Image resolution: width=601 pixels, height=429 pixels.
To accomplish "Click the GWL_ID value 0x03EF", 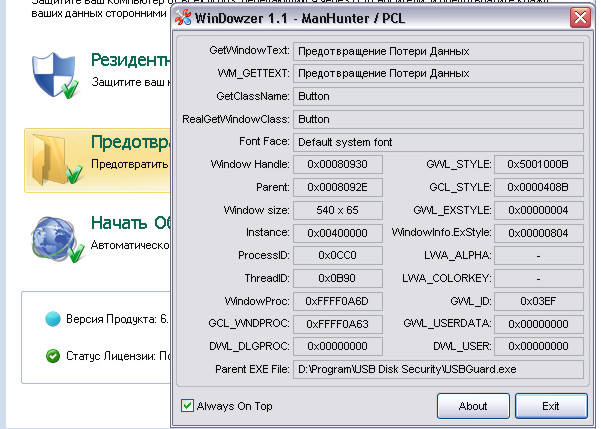I will 539,301.
